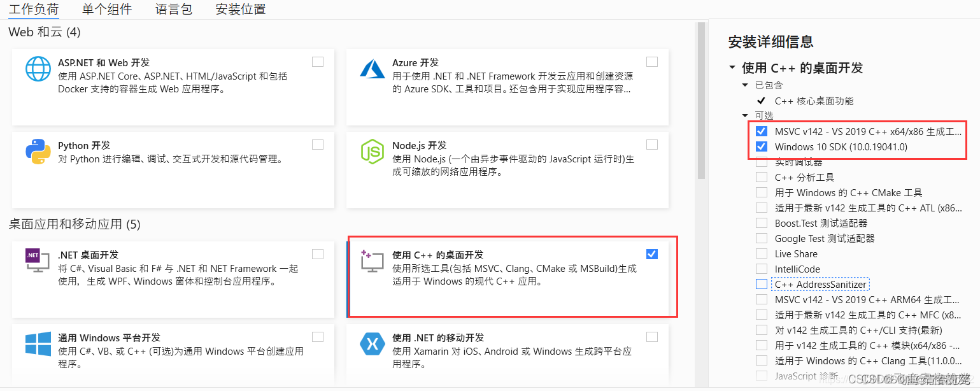Switch to the 工作负荷 tab
Image resolution: width=980 pixels, height=391 pixels.
tap(34, 10)
